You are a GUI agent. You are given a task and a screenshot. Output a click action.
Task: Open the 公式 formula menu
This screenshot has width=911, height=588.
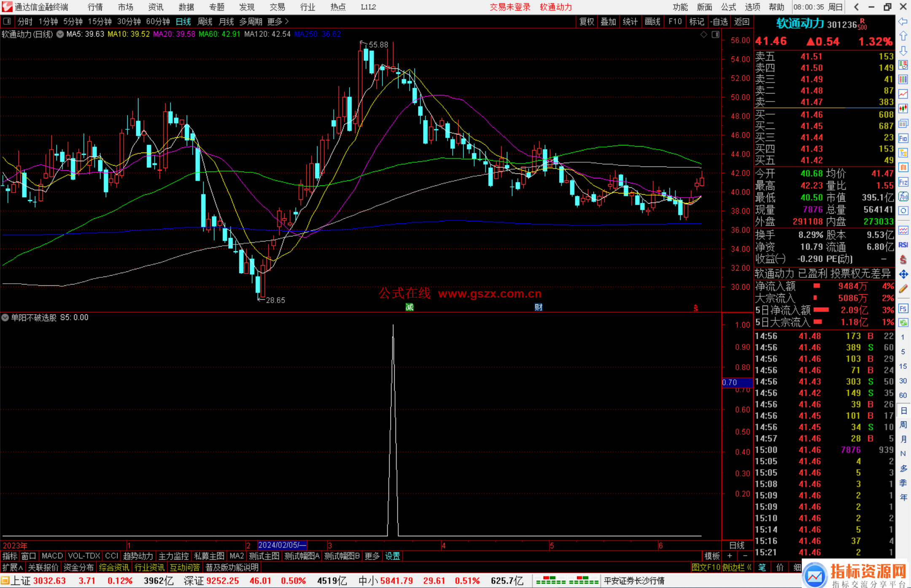[728, 7]
